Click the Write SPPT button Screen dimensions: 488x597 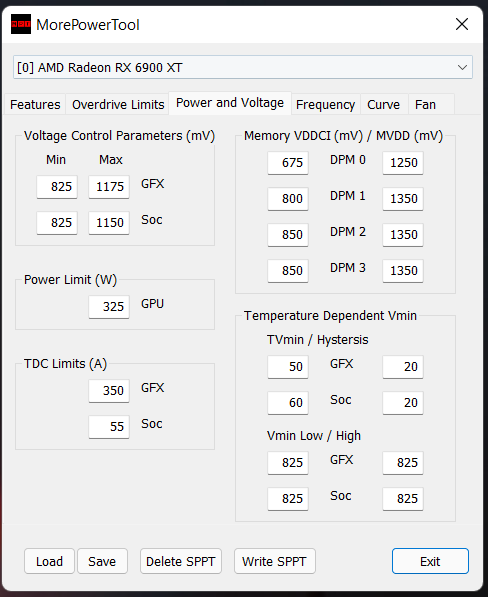[274, 561]
